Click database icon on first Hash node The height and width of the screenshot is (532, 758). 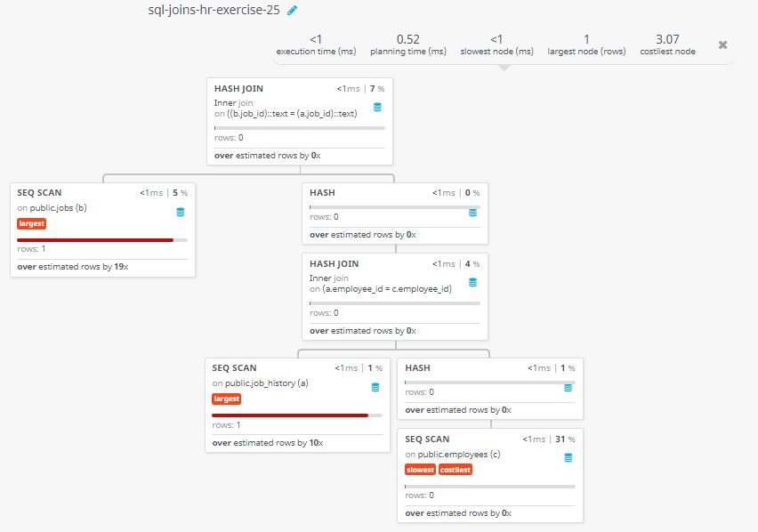point(472,213)
